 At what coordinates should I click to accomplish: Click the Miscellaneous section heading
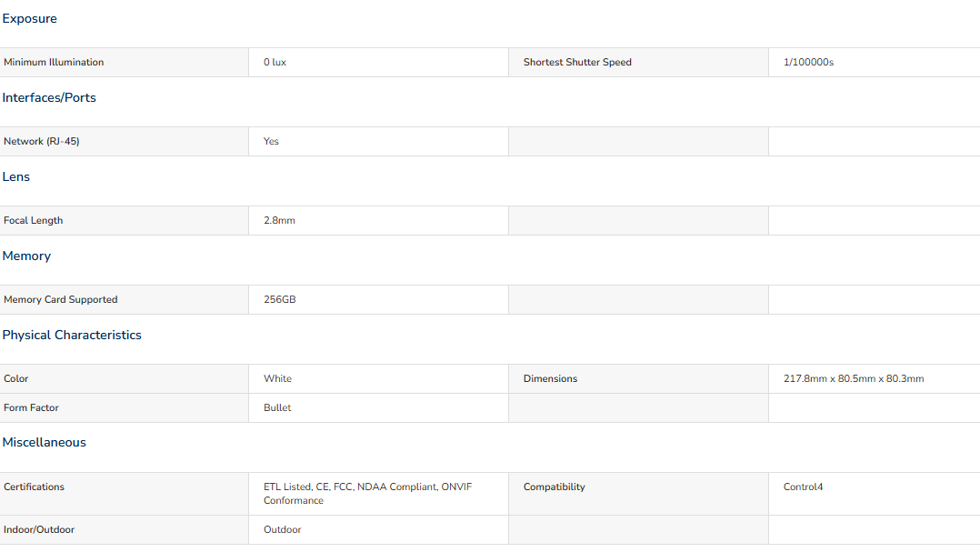click(x=44, y=443)
